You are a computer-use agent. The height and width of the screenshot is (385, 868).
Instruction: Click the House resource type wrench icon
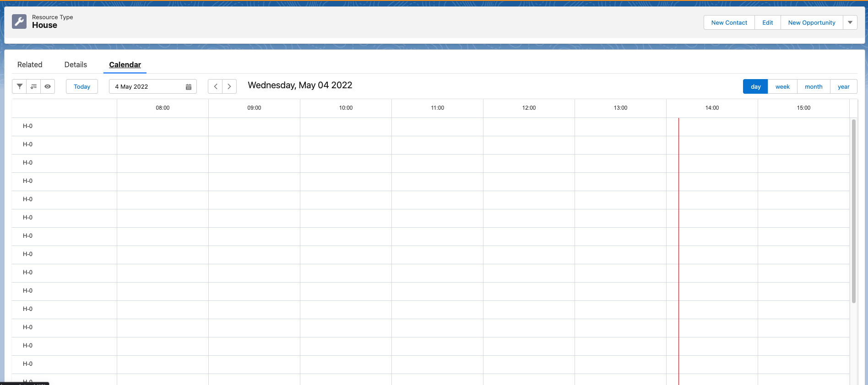[x=19, y=21]
